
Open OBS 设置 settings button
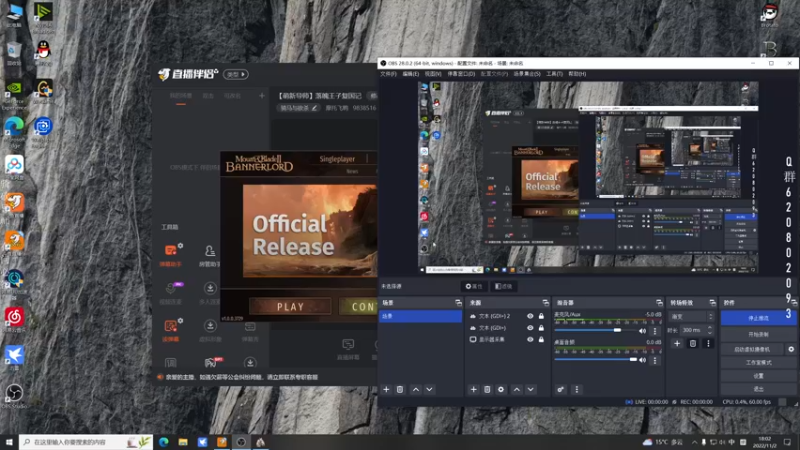[x=759, y=376]
